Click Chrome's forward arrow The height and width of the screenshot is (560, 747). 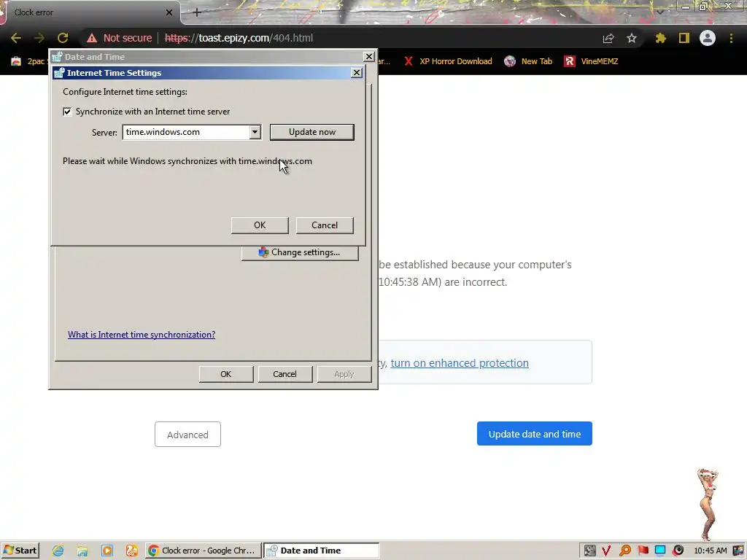[x=39, y=38]
